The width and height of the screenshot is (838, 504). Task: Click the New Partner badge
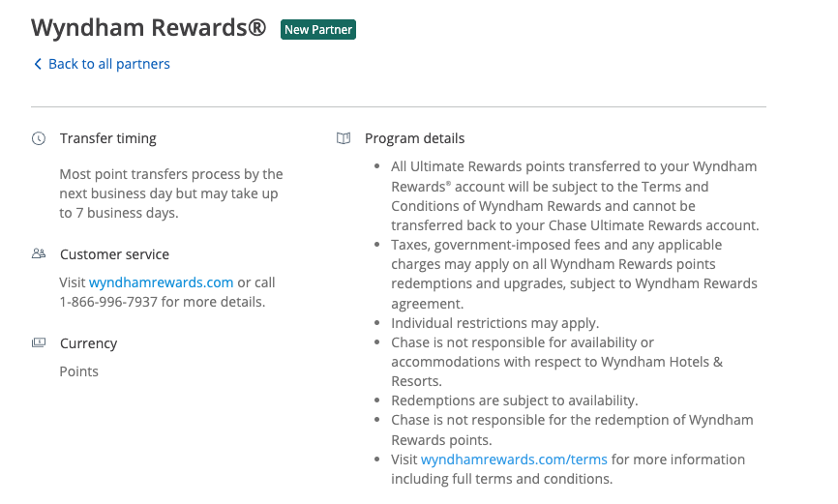pos(318,30)
